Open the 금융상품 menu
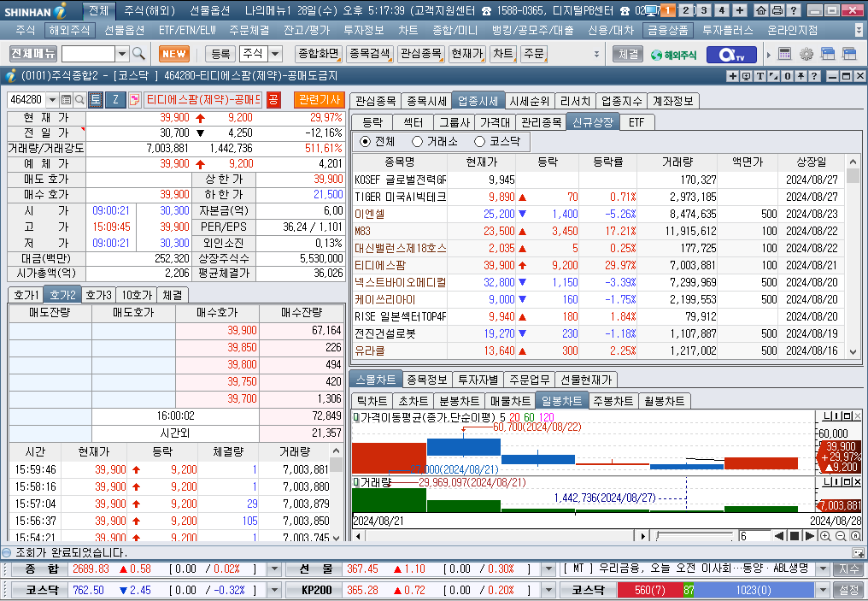The width and height of the screenshot is (868, 601). click(x=667, y=30)
